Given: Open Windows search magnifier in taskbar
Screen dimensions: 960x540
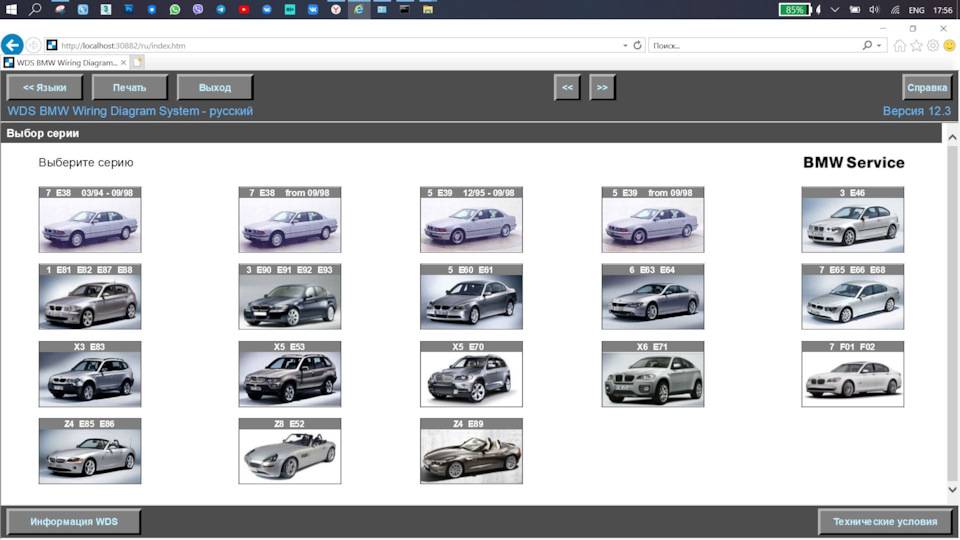Looking at the screenshot, I should pos(36,9).
